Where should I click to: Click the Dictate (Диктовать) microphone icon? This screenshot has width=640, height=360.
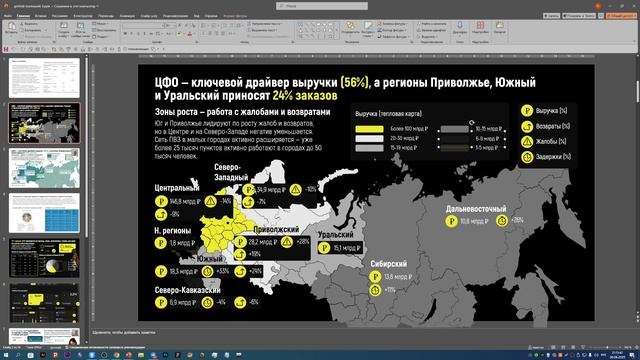(x=460, y=26)
